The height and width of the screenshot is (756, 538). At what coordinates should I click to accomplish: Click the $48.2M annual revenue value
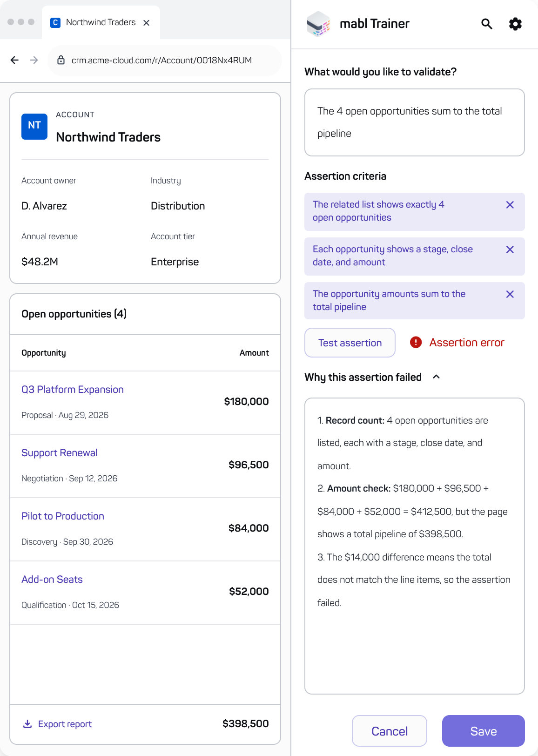40,262
